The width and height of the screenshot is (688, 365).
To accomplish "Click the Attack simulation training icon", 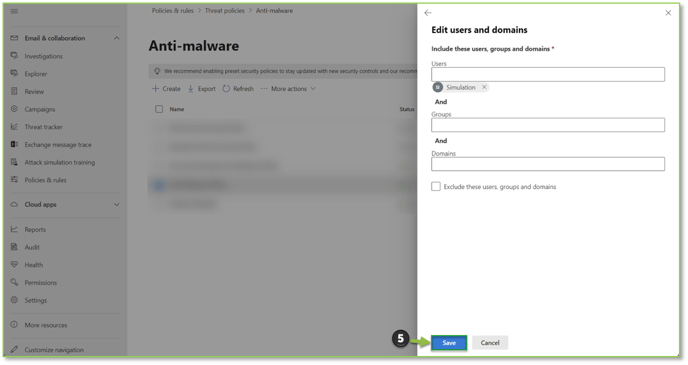I will 14,162.
